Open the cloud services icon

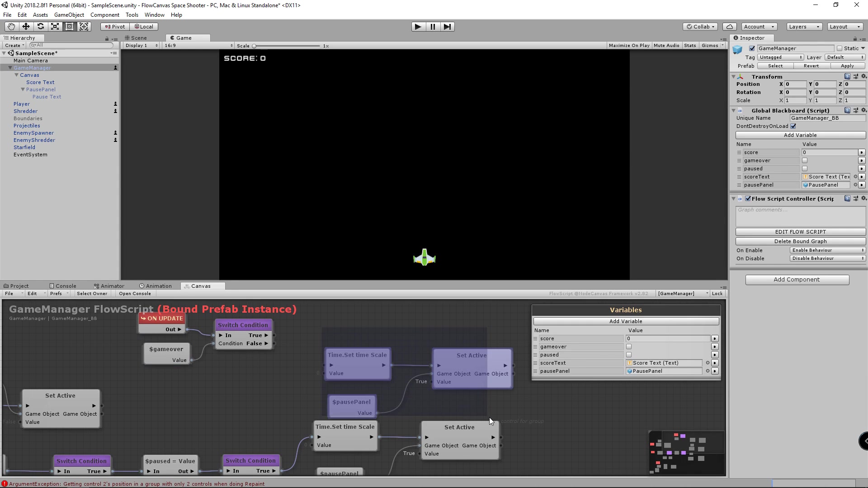730,27
